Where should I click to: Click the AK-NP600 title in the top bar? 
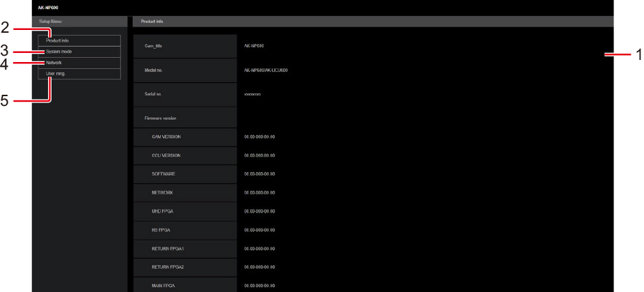(x=47, y=8)
